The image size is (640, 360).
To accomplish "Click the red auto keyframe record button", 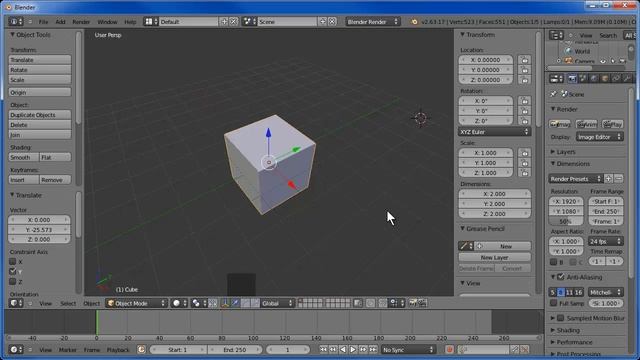I will coord(449,350).
